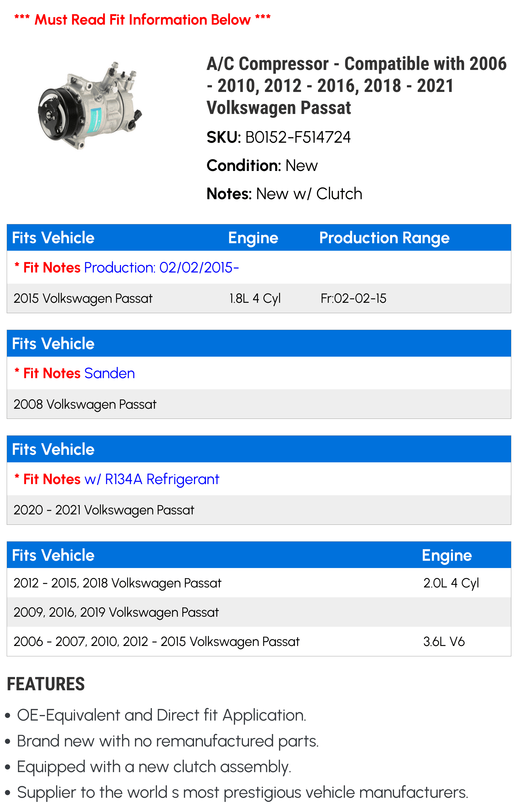The height and width of the screenshot is (812, 518).
Task: Click the Engine header in first table
Action: [x=253, y=238]
